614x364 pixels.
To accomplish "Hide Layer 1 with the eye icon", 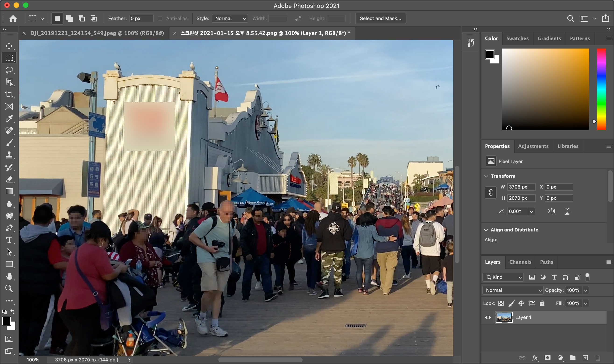I will 488,317.
